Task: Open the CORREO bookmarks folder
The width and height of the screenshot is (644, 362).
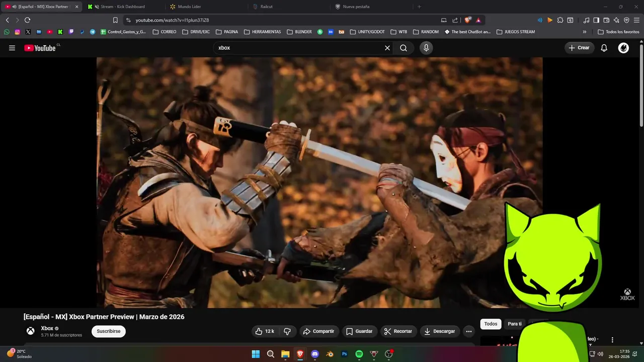Action: 165,32
